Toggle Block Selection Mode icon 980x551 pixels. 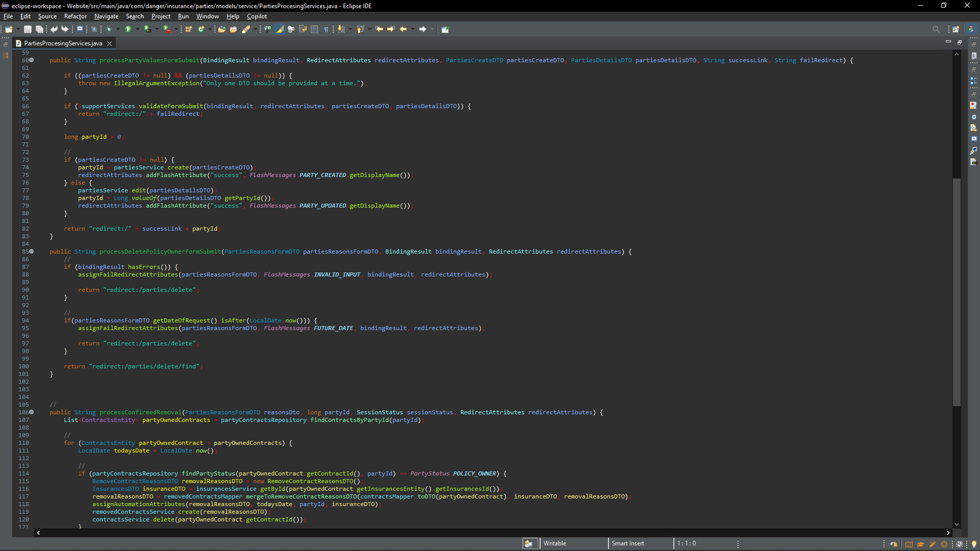(314, 29)
